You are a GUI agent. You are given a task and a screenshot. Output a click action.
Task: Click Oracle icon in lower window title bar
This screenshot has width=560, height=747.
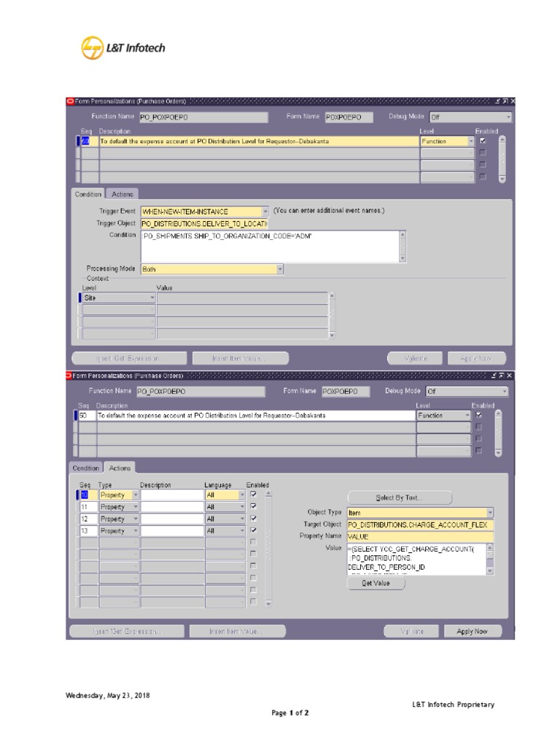(69, 376)
